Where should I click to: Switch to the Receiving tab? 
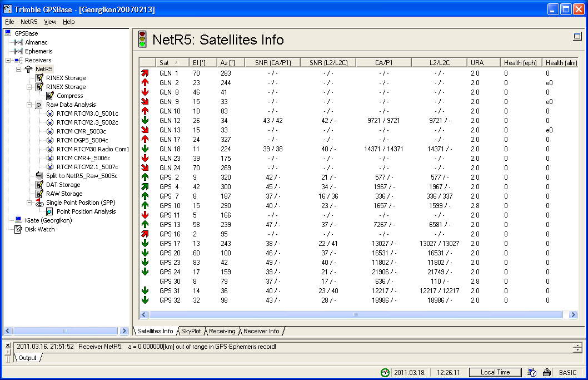coord(222,331)
